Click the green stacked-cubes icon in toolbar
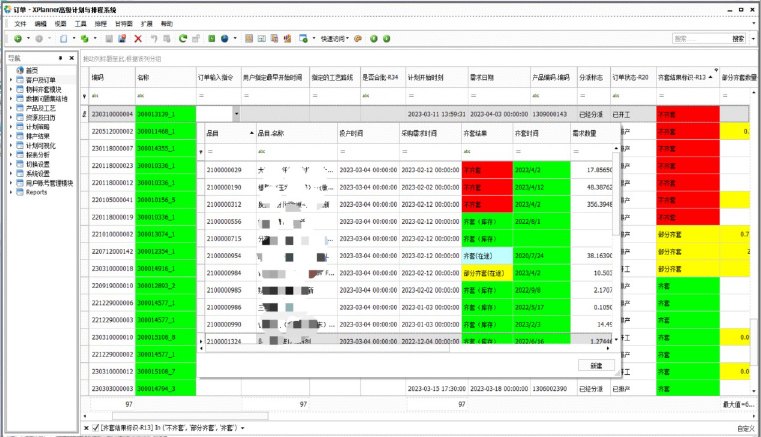761x437 pixels. pyautogui.click(x=85, y=39)
